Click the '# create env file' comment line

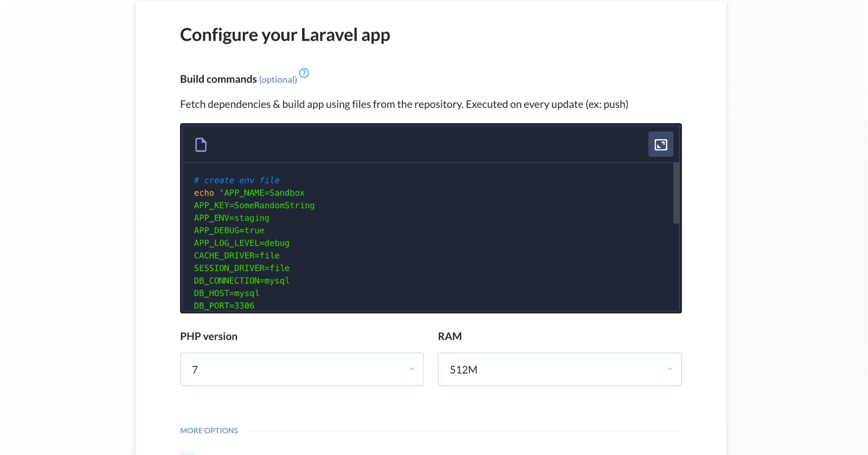(x=237, y=181)
